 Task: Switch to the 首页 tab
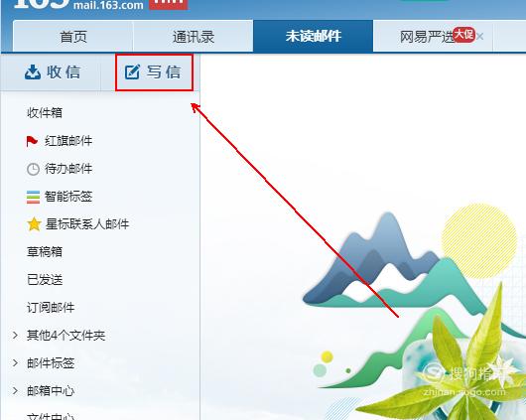tap(73, 37)
